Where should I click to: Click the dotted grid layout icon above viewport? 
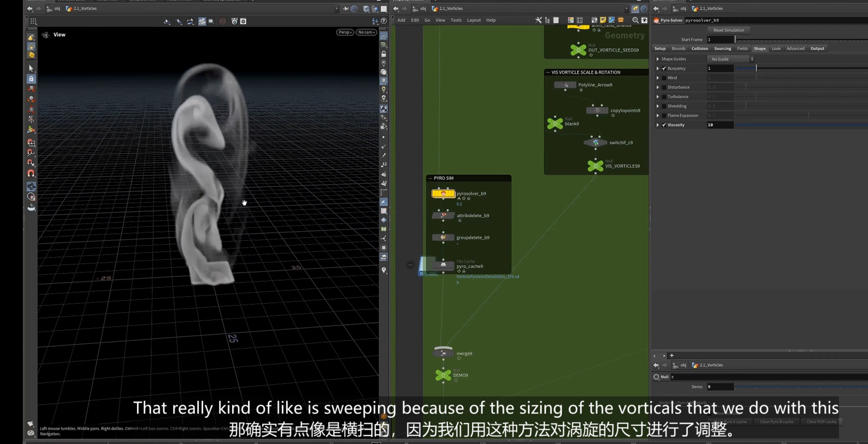(x=33, y=21)
